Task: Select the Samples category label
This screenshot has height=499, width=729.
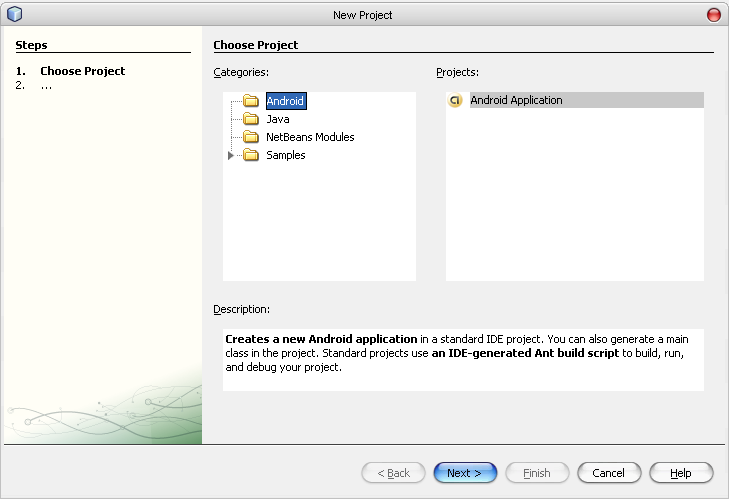Action: click(286, 155)
